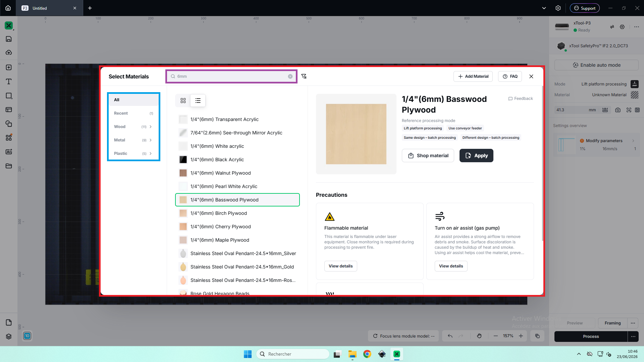This screenshot has width=644, height=362.
Task: View details for Flammable material precaution
Action: [341, 266]
